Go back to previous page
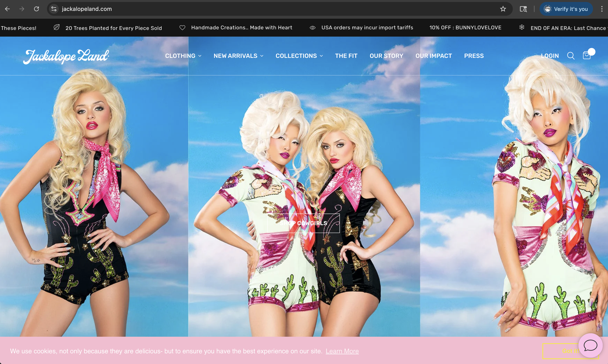Screen dimensions: 608x364 pos(7,9)
